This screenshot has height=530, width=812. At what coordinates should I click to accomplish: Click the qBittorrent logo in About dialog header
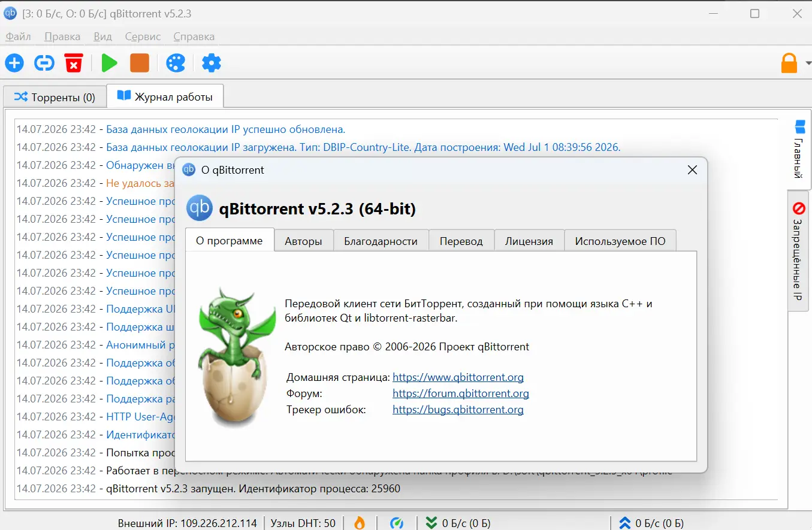pos(200,208)
